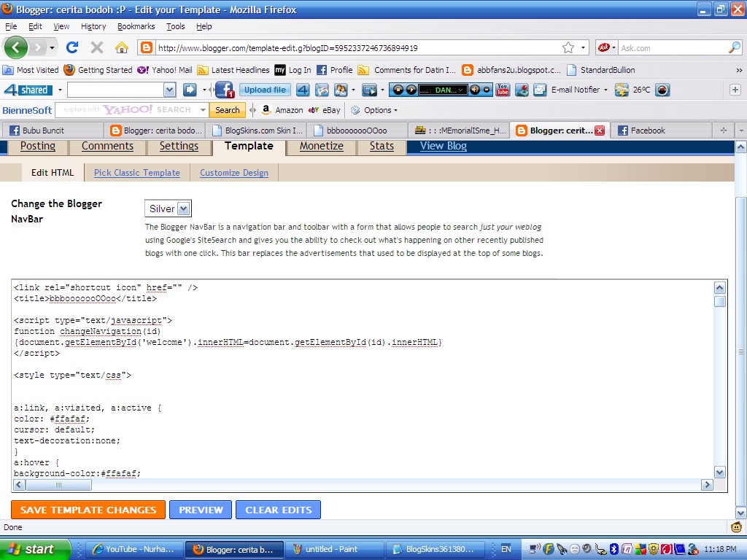Click the 4shared search input field
This screenshot has width=747, height=560.
coord(116,90)
